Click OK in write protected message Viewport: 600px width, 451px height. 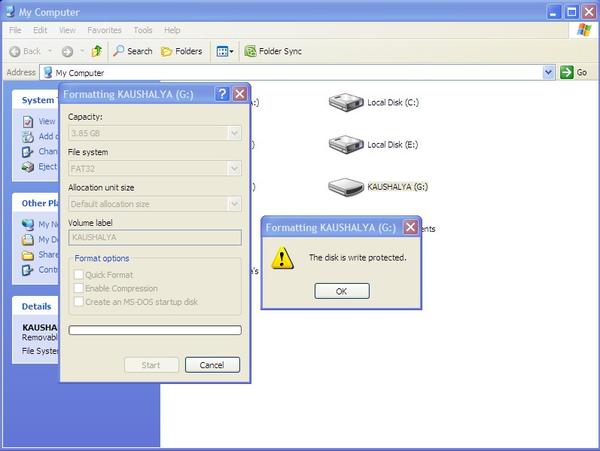pyautogui.click(x=342, y=291)
